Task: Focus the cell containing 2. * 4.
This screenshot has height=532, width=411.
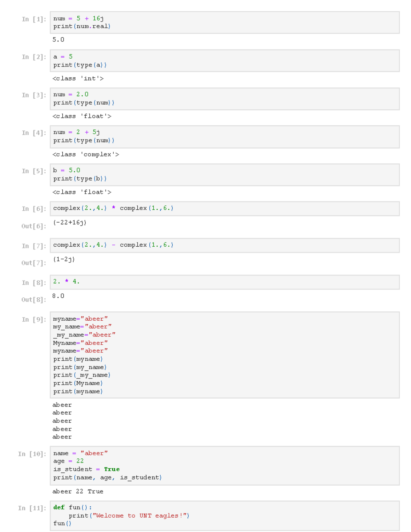Action: click(x=224, y=282)
